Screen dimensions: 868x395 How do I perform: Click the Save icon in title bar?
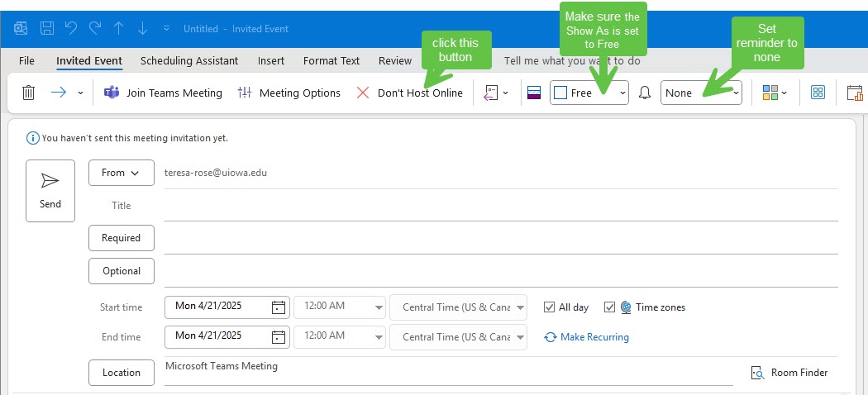(x=47, y=29)
